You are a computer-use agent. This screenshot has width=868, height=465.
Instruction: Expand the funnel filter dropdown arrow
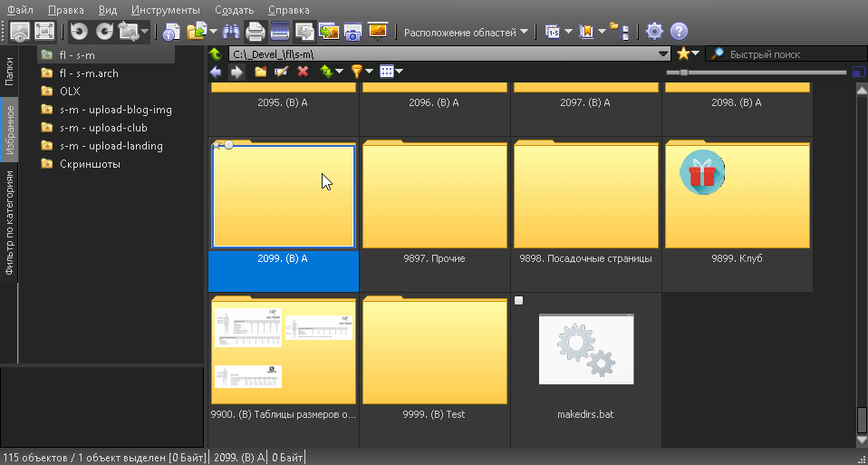370,71
